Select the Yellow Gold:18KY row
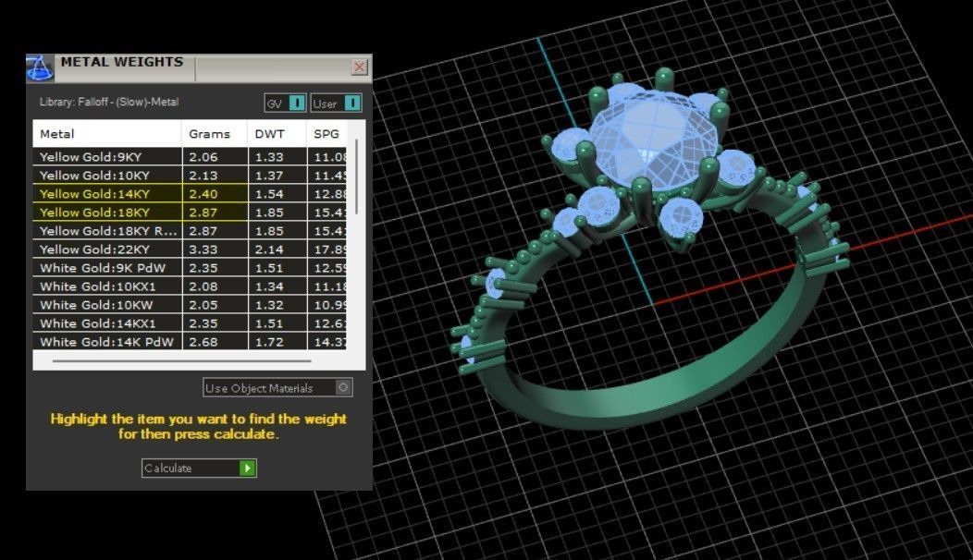 point(190,213)
